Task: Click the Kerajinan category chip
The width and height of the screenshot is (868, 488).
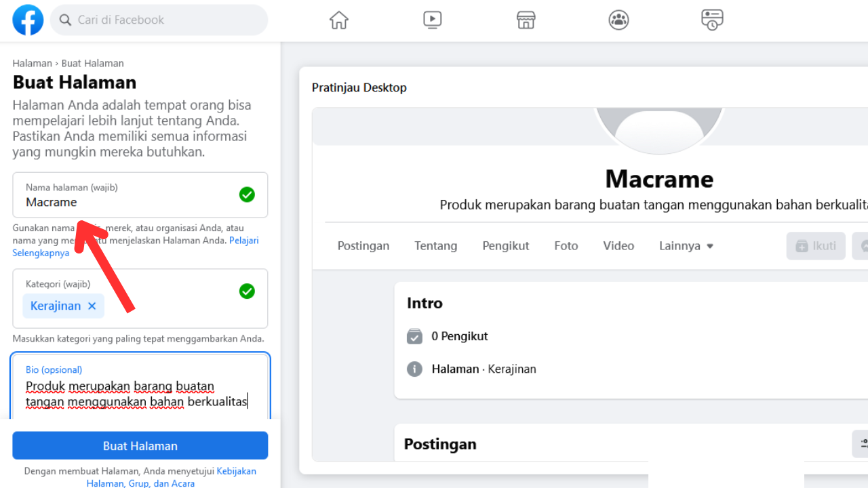Action: (x=64, y=306)
